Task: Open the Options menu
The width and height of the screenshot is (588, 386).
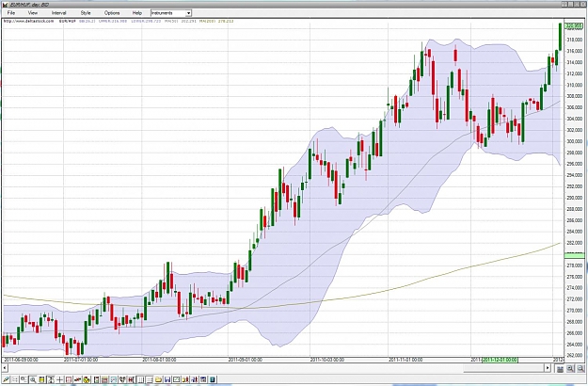Action: pyautogui.click(x=112, y=13)
